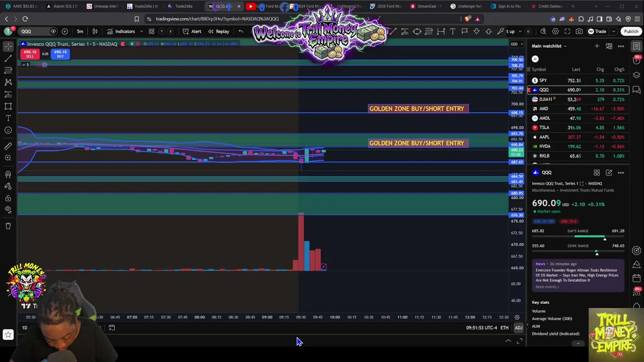Screen dimensions: 644x362
Task: Open the forecasting and measurement tools
Action: 8,94
